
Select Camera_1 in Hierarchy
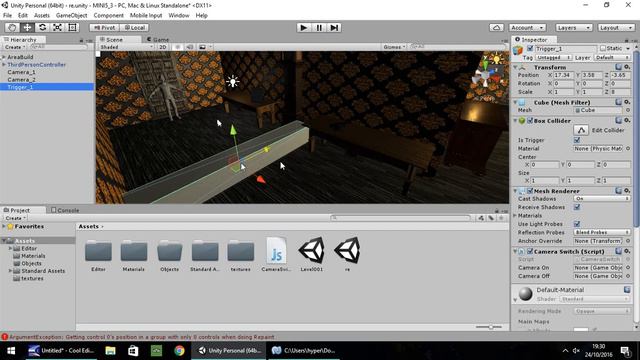tap(21, 72)
